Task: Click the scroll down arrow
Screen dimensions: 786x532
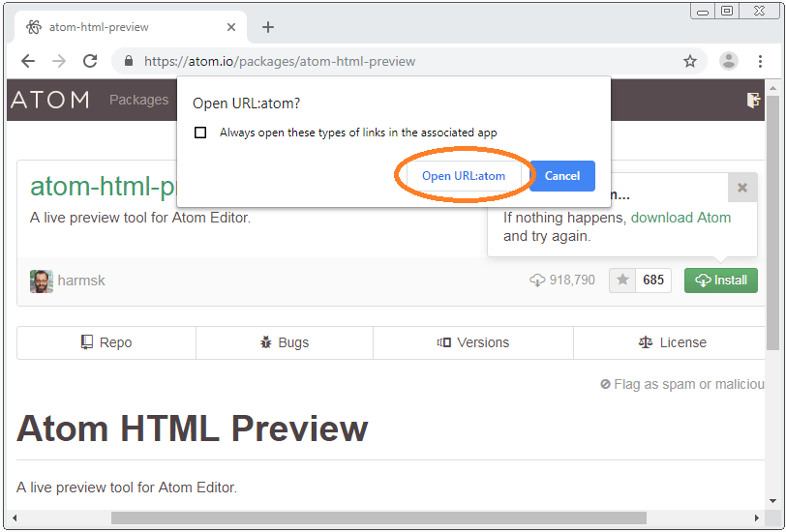Action: tap(773, 500)
